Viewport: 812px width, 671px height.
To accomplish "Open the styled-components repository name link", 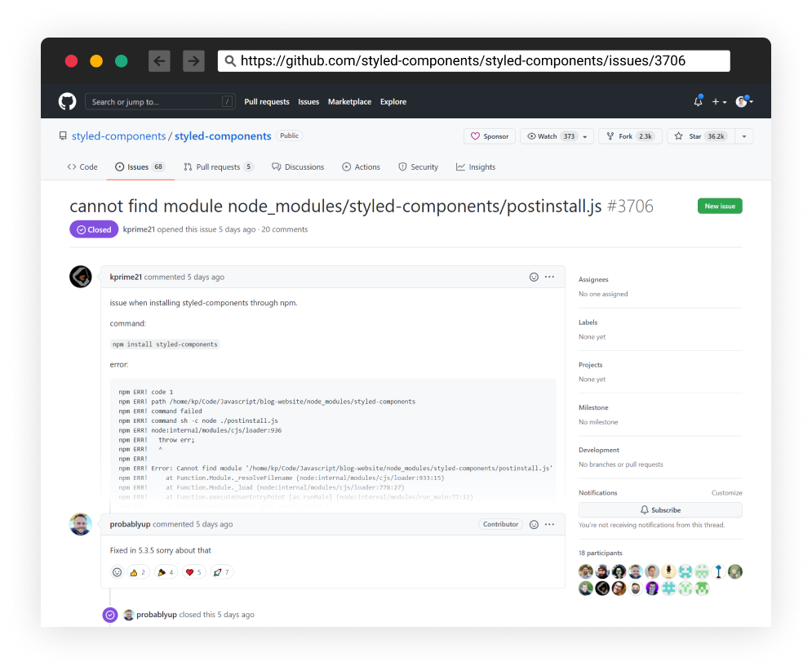I will 223,136.
